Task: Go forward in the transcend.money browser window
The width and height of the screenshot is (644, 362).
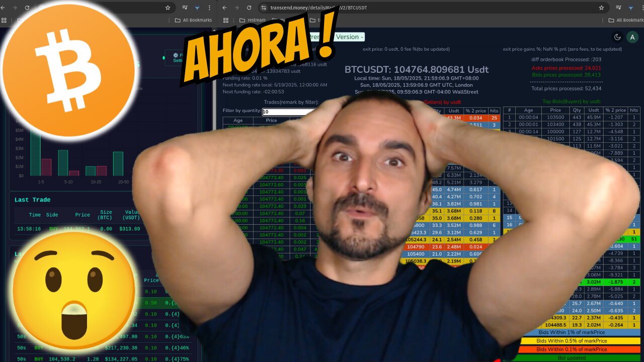Action: 236,8
